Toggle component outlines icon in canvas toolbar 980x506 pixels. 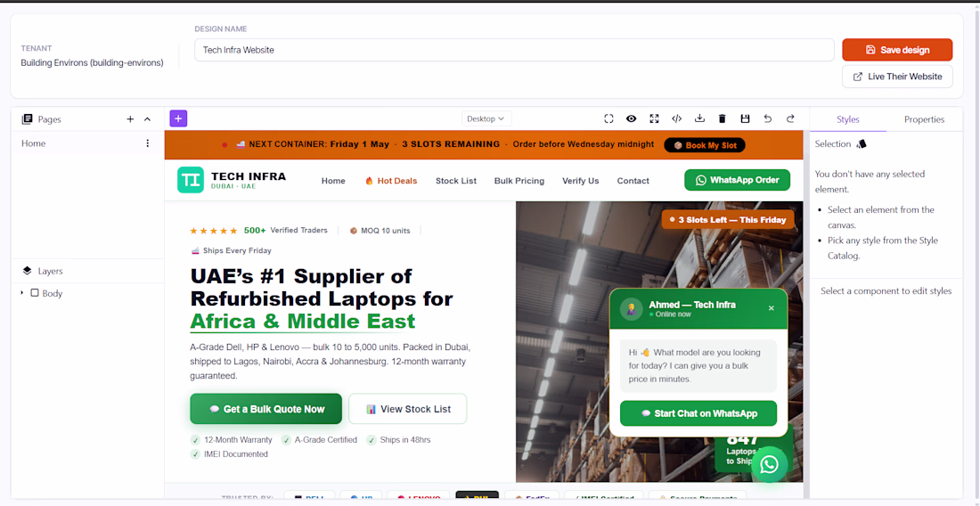pyautogui.click(x=608, y=118)
